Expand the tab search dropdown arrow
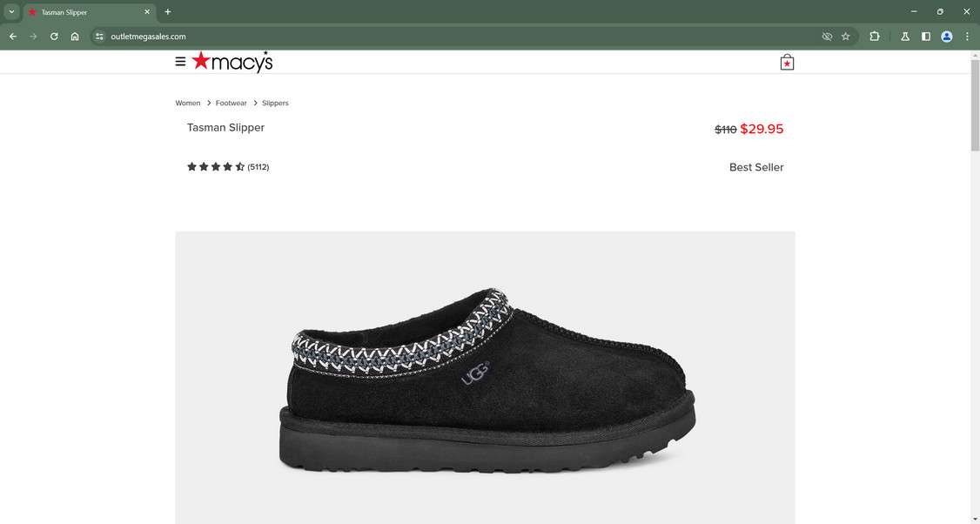Screen dimensions: 980x524 pyautogui.click(x=11, y=12)
